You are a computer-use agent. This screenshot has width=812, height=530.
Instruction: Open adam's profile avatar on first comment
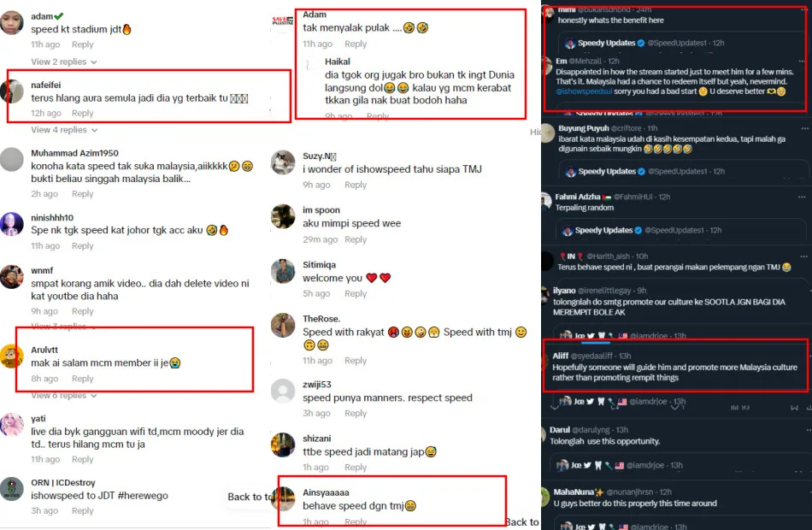(x=11, y=22)
